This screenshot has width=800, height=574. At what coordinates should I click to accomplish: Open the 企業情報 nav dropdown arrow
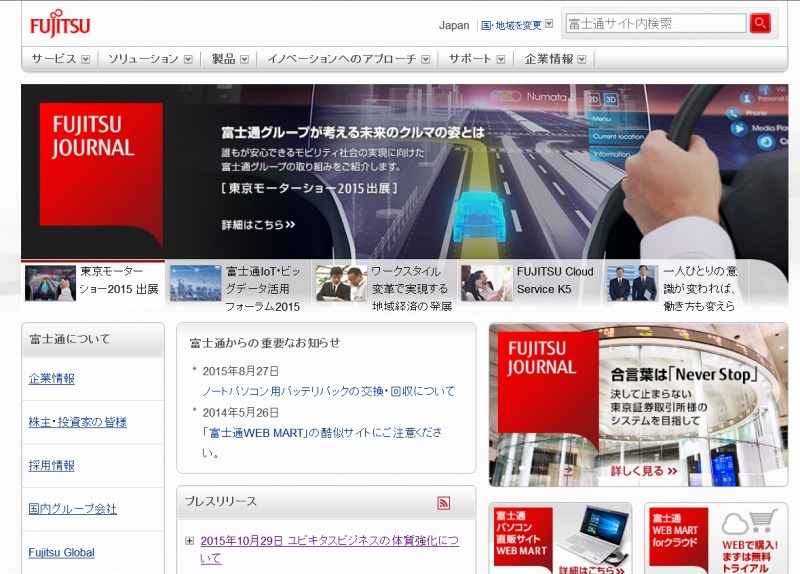tap(582, 59)
